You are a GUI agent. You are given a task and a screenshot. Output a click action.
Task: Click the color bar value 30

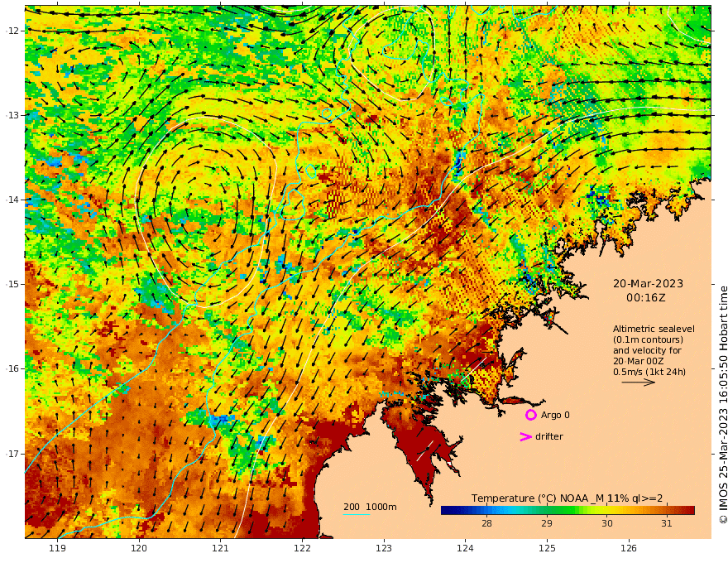pyautogui.click(x=607, y=523)
